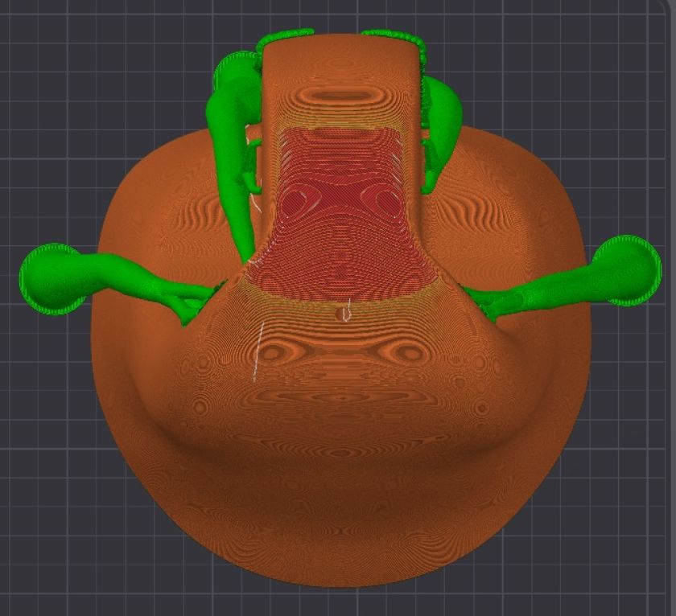The image size is (676, 616).
Task: Click the small hole below the red region
Action: pyautogui.click(x=336, y=306)
